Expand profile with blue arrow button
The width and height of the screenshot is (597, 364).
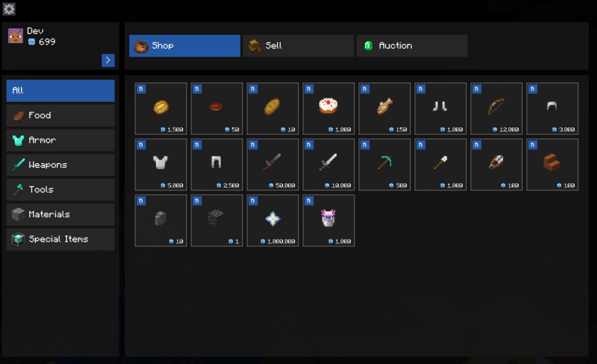click(x=108, y=60)
